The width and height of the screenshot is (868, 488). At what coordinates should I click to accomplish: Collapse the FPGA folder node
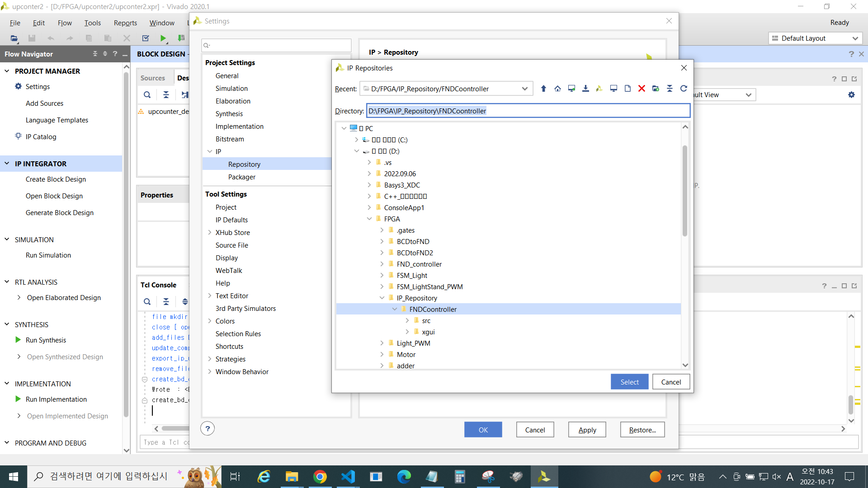[x=369, y=219]
